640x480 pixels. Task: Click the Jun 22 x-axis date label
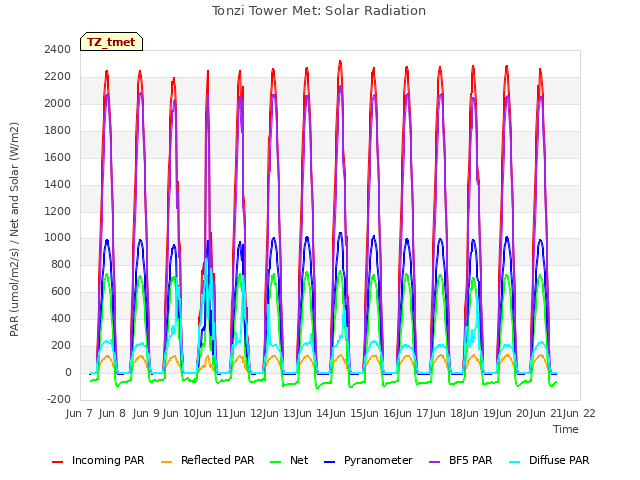coord(579,413)
